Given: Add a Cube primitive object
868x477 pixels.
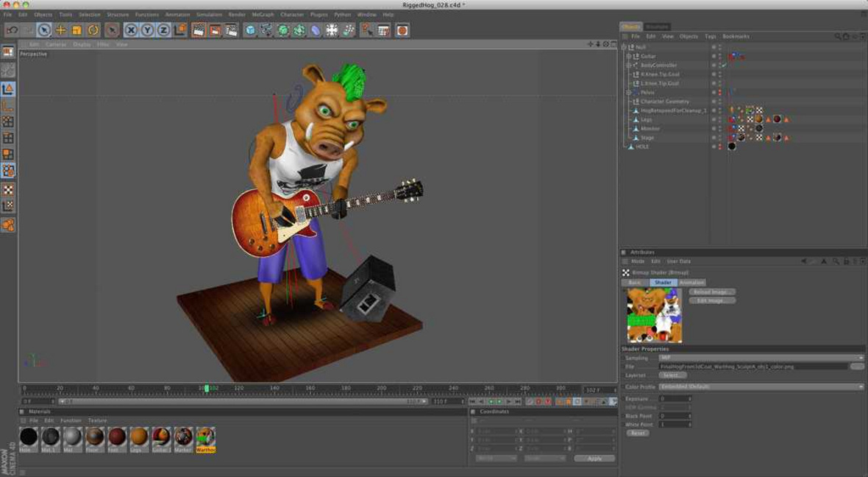Looking at the screenshot, I should pos(250,30).
